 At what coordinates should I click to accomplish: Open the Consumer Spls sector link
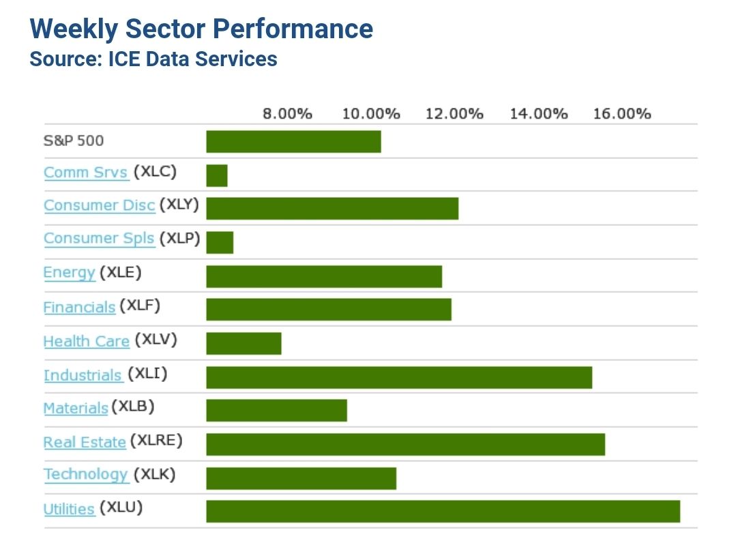pos(99,239)
